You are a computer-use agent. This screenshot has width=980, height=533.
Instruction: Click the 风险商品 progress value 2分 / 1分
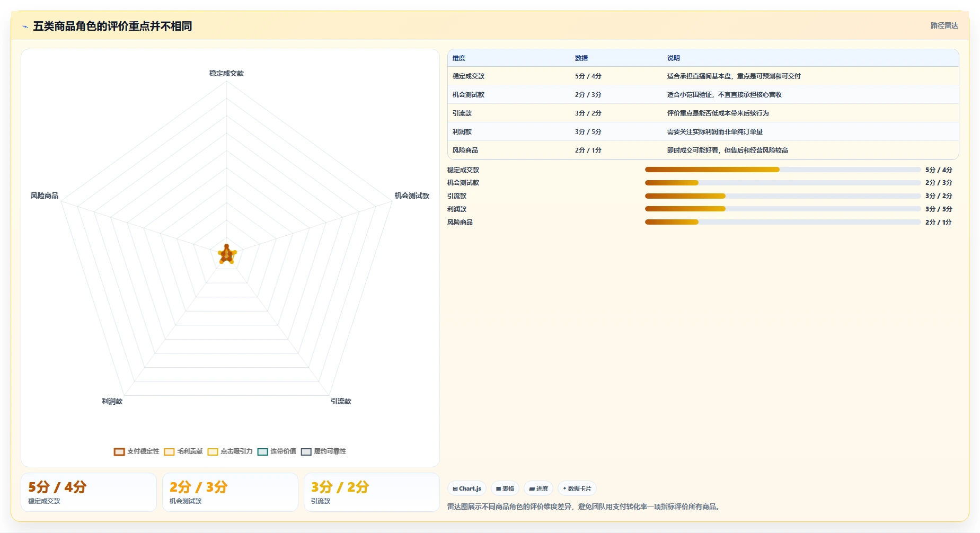coord(938,223)
